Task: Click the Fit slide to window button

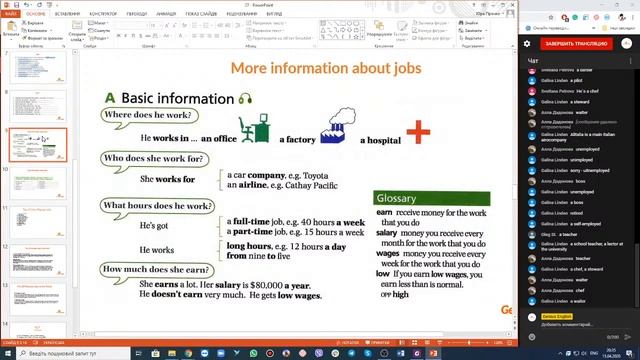Action: (x=509, y=343)
